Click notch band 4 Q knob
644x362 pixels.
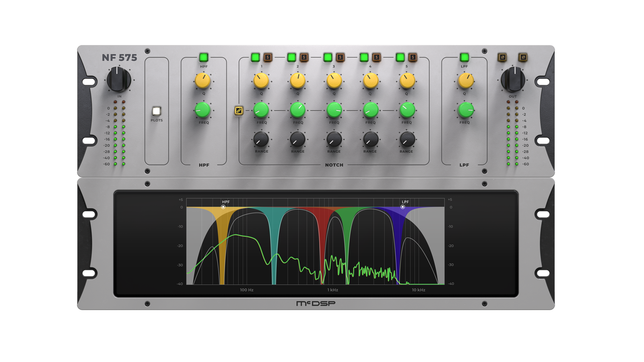(370, 80)
